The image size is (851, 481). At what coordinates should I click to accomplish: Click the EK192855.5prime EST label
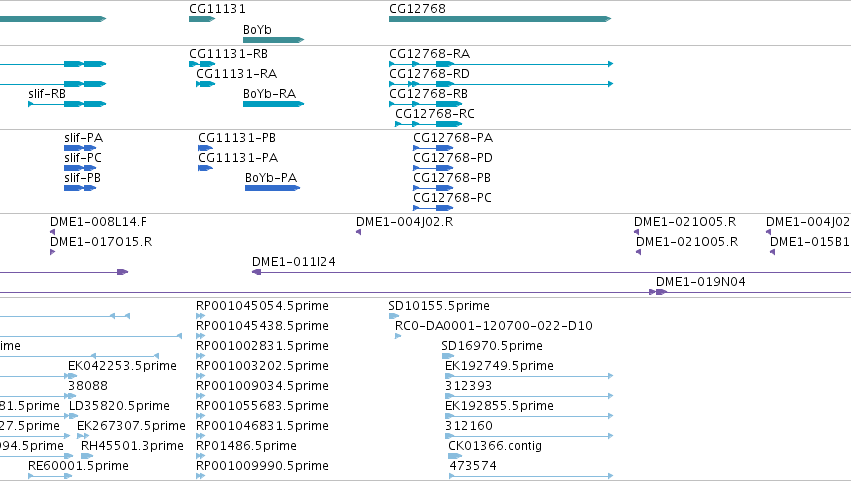tap(499, 407)
